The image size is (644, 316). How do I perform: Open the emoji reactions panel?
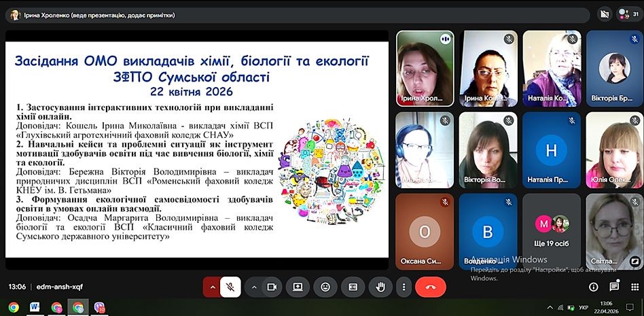325,287
